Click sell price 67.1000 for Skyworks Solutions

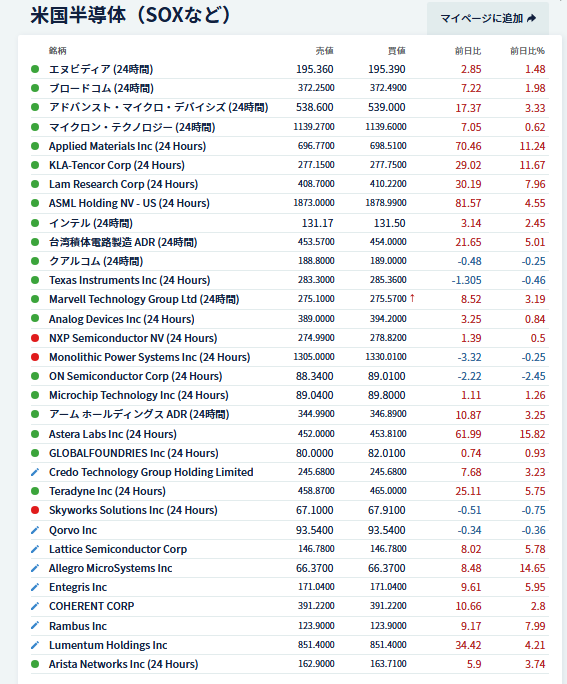[x=314, y=510]
